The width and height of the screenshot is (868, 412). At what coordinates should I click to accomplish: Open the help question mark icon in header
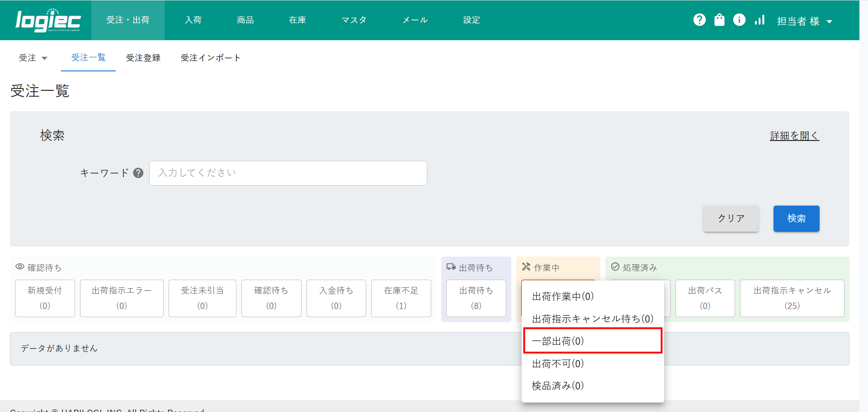[x=699, y=20]
